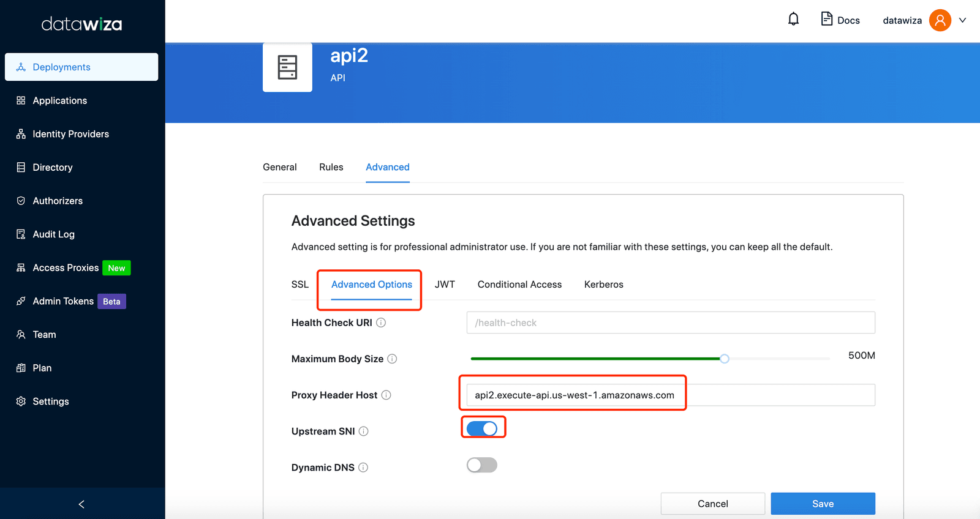980x519 pixels.
Task: Click the Directory sidebar icon
Action: 21,167
